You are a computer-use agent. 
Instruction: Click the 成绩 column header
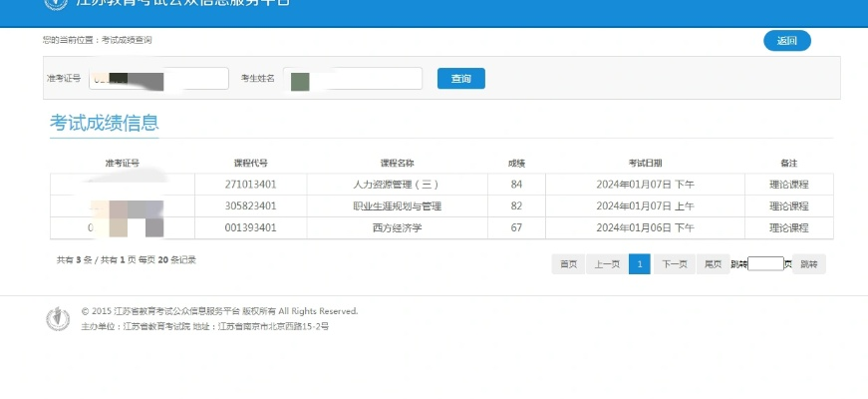[x=516, y=163]
